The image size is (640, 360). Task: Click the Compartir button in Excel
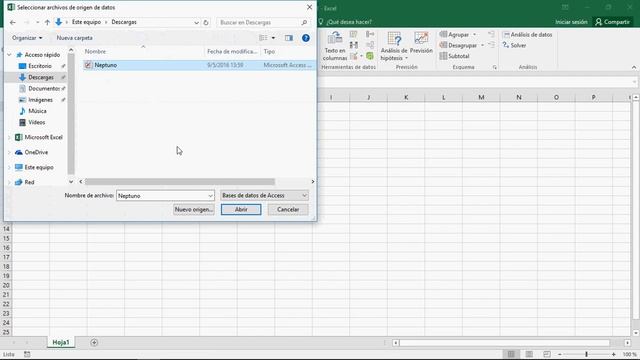click(613, 22)
